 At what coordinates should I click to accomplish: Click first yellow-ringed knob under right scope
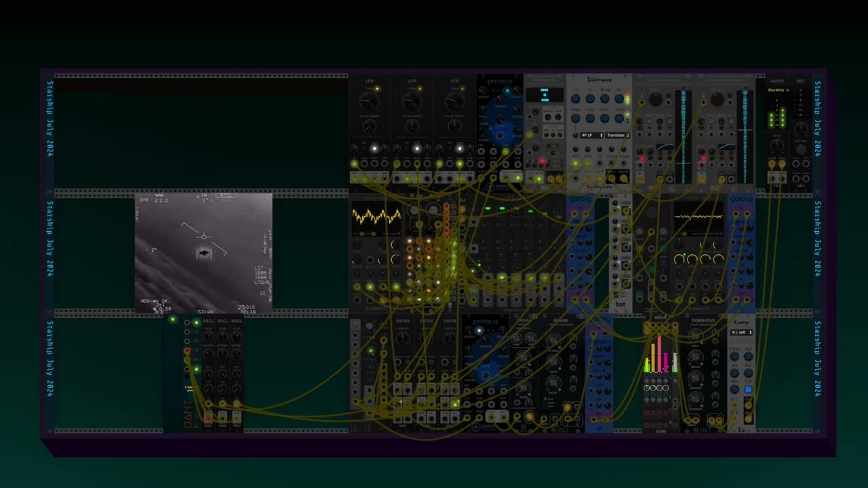(680, 260)
